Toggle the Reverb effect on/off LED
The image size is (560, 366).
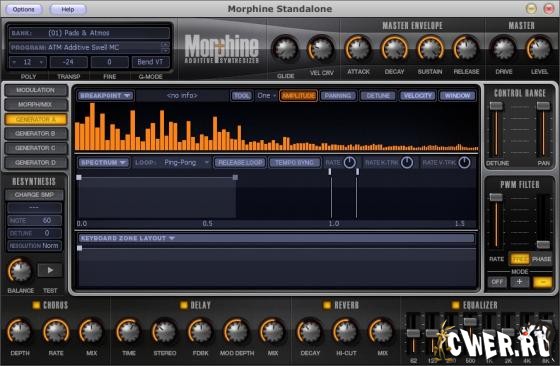point(327,305)
